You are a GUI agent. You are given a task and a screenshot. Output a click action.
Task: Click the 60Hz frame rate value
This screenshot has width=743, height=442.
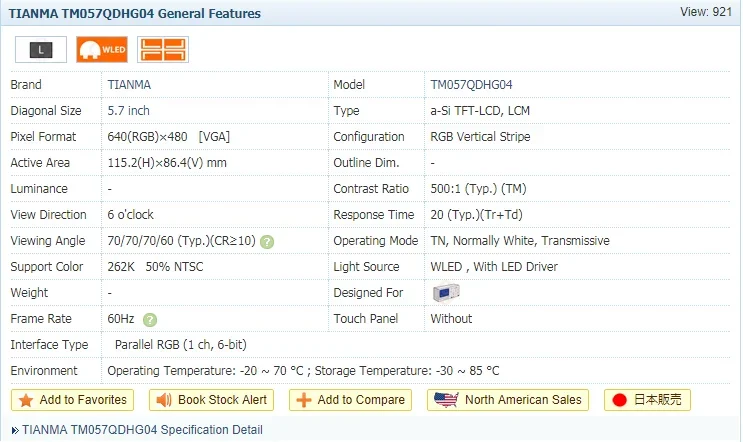(121, 319)
